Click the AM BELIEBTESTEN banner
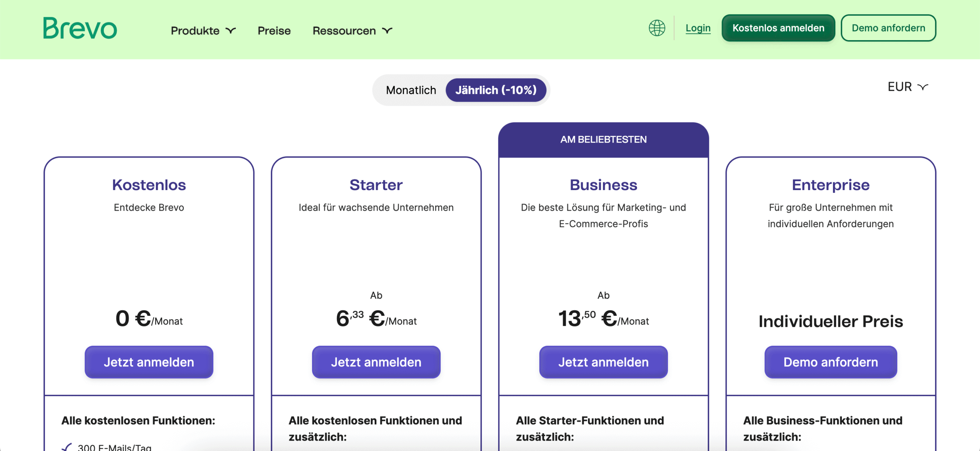Image resolution: width=980 pixels, height=451 pixels. 603,140
